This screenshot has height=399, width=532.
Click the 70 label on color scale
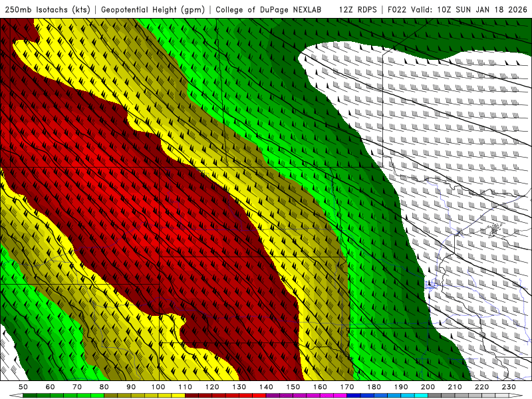(x=77, y=387)
